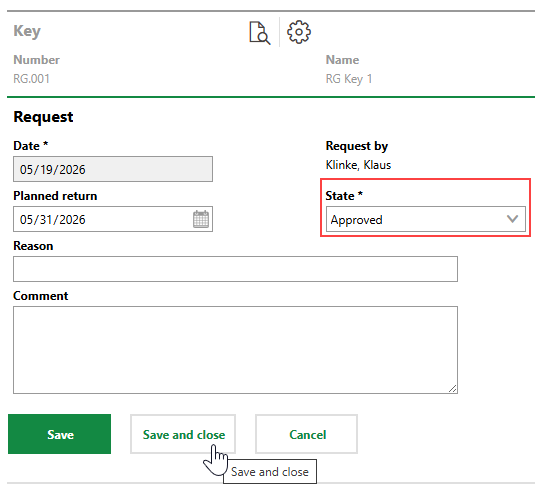The width and height of the screenshot is (535, 493).
Task: Click into the Reason text field
Action: click(235, 269)
